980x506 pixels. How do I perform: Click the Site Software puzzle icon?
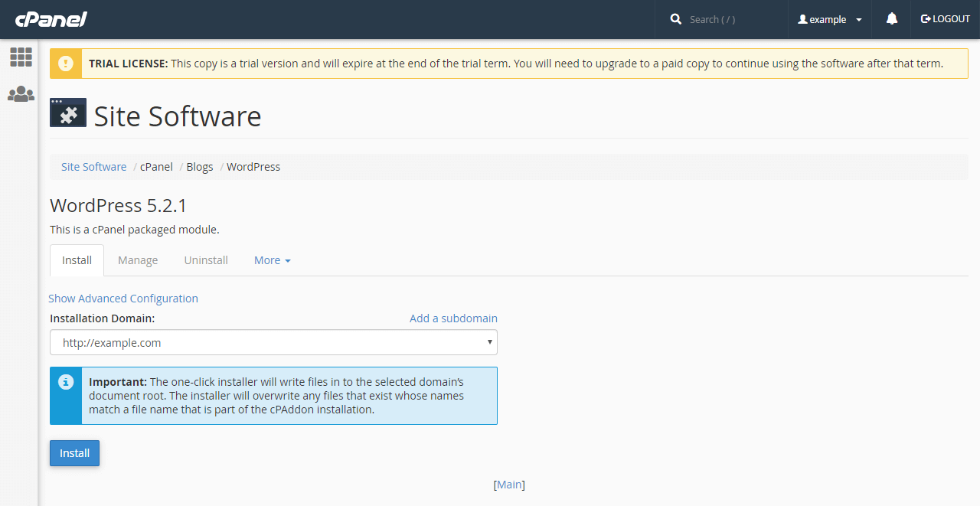click(68, 113)
